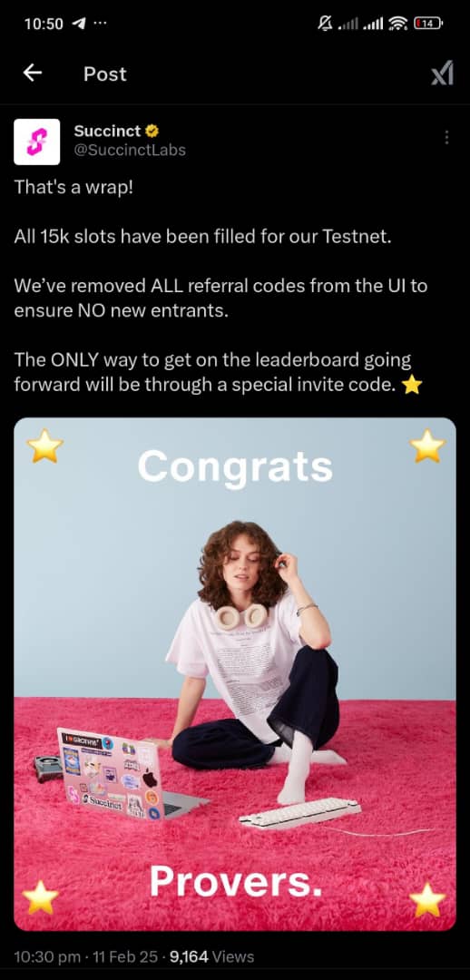Tap the Provers text on image
470x980 pixels.
(x=236, y=880)
